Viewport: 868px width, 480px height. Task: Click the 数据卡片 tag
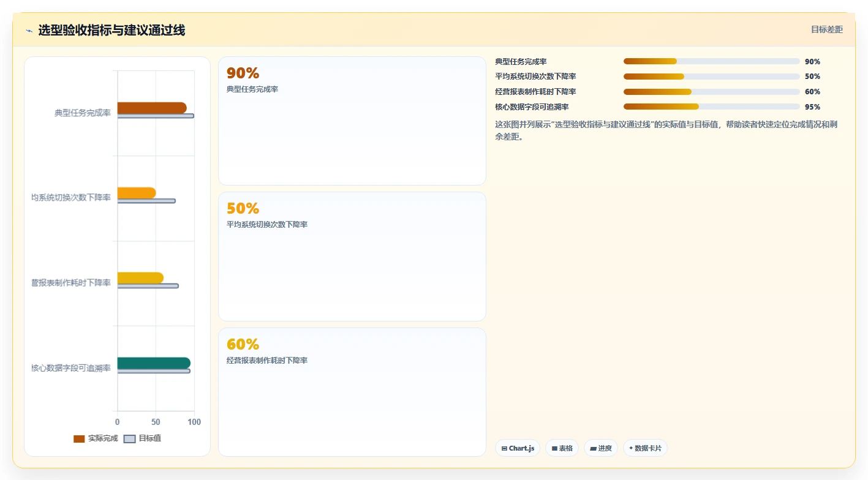coord(645,448)
